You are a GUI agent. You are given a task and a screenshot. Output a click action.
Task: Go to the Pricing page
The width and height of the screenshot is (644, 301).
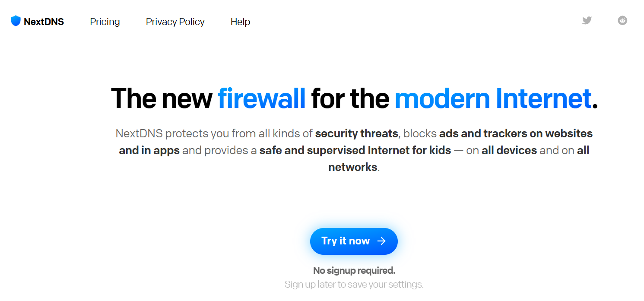[105, 22]
